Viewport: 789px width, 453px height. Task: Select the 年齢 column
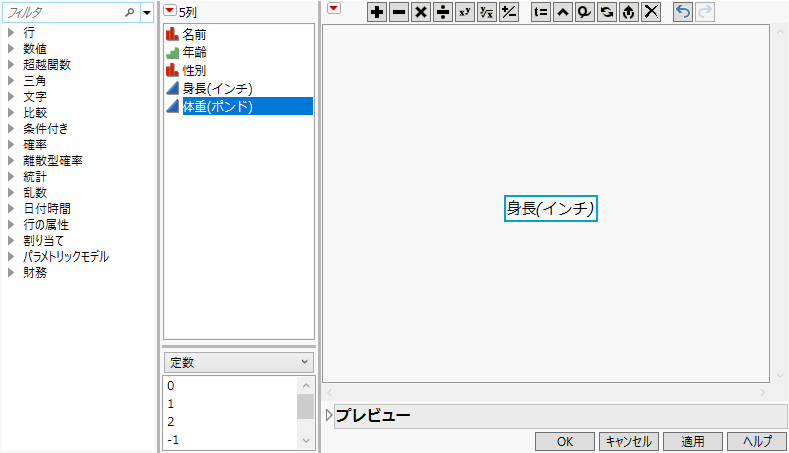click(x=194, y=52)
